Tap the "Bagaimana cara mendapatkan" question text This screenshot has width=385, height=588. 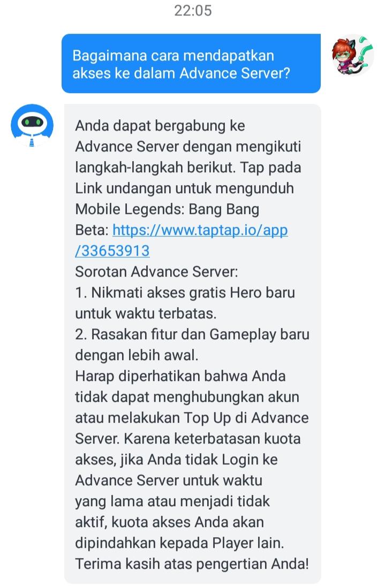(173, 55)
